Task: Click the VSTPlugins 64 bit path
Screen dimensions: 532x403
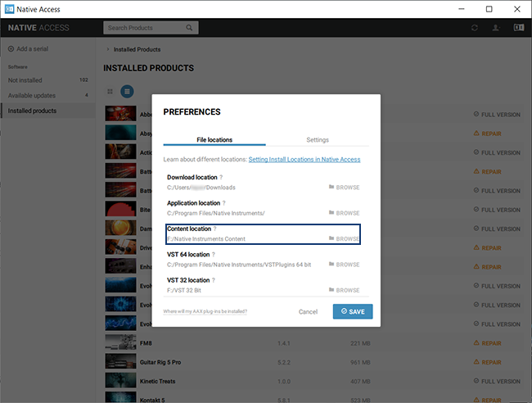Action: (239, 265)
